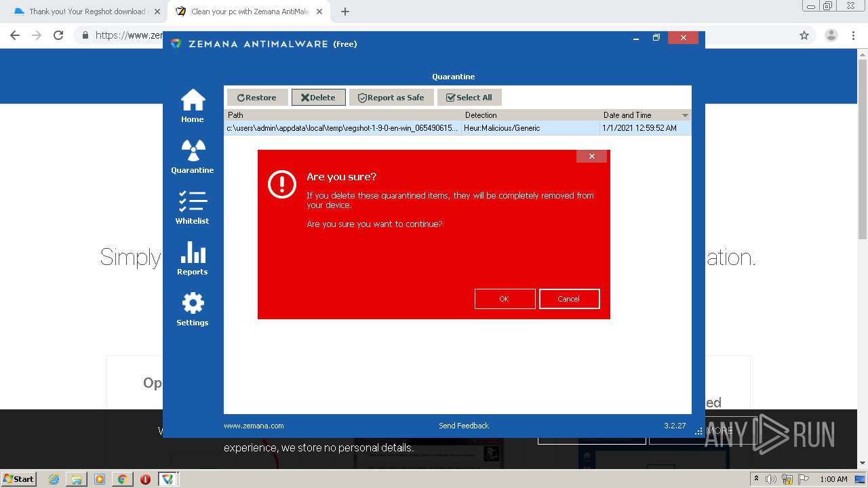The image size is (868, 488).
Task: Go forward in Chrome browser
Action: coord(37,35)
